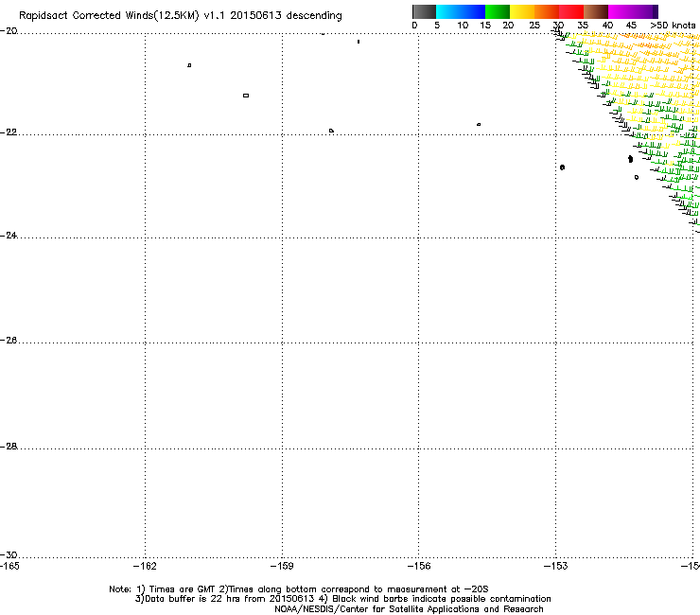Viewport: 700px width, 615px height.
Task: Click the cyan-blue 5-15 knots color band
Action: pyautogui.click(x=461, y=11)
